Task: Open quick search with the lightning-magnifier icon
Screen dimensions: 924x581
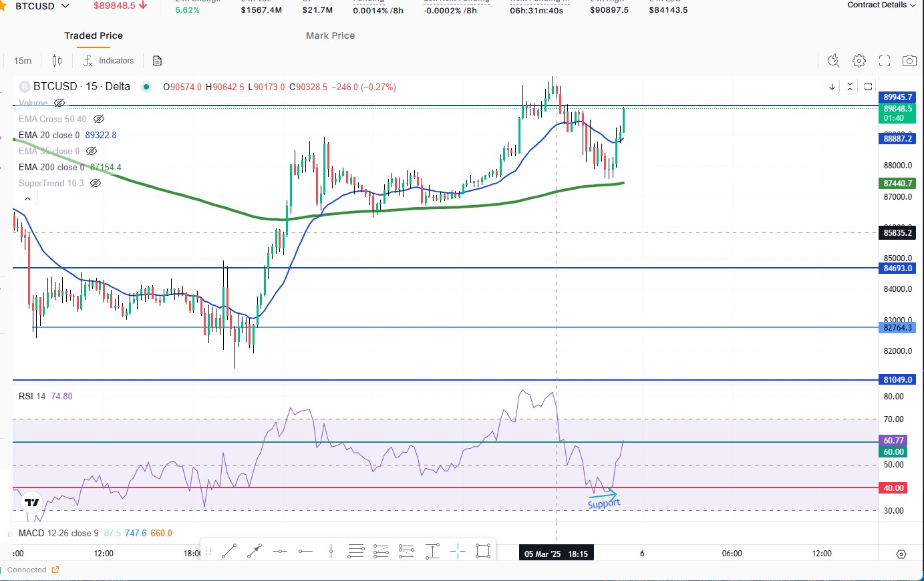Action: coord(833,61)
